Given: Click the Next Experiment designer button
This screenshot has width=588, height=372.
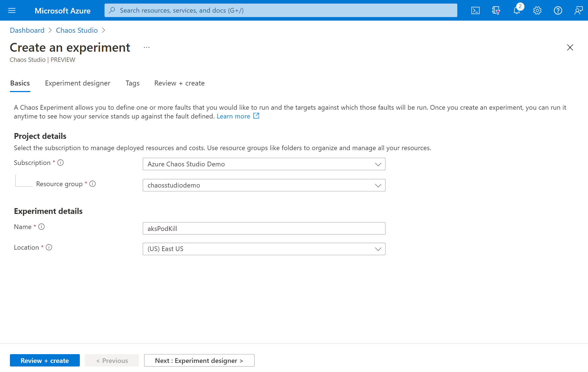Looking at the screenshot, I should tap(199, 360).
